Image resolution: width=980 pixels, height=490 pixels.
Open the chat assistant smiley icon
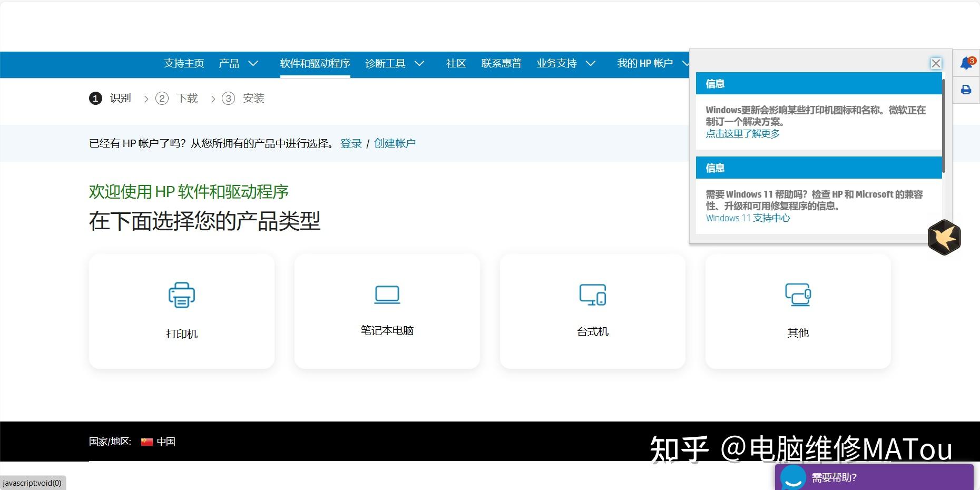pos(793,478)
